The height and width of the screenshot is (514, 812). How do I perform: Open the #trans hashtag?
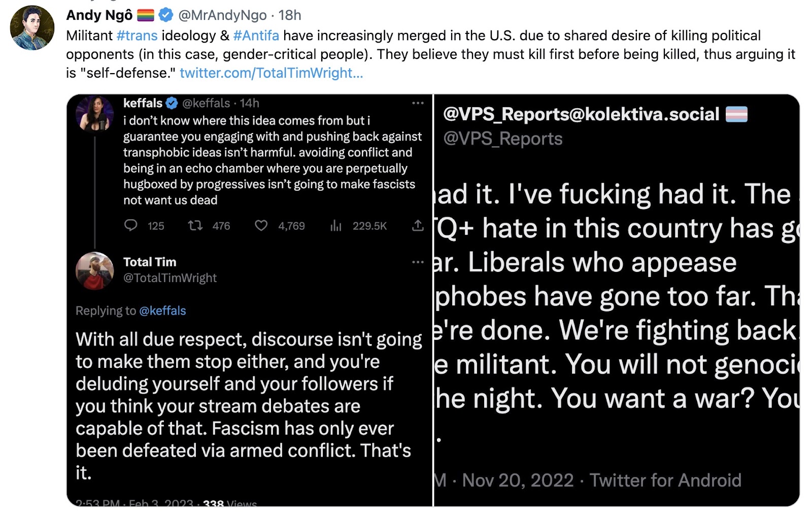(137, 36)
